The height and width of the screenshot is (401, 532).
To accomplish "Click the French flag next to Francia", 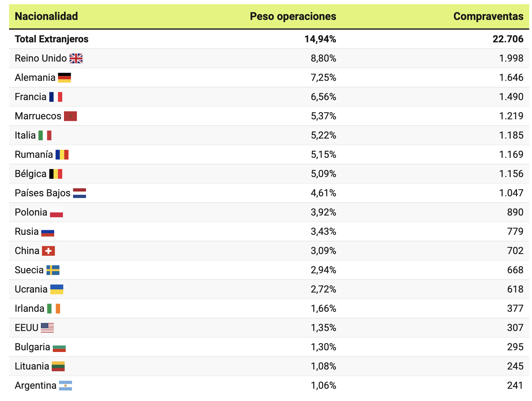I will click(x=56, y=97).
